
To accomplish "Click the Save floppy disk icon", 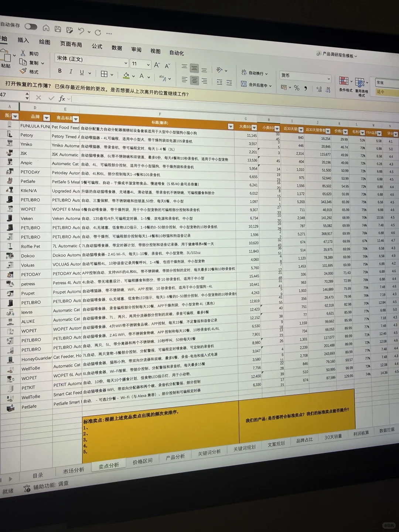I will coord(58,29).
